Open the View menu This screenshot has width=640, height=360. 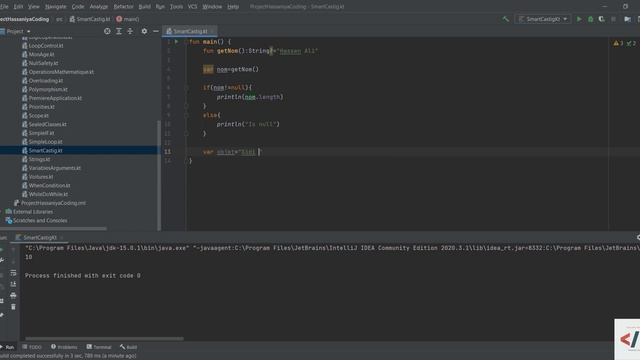(34, 7)
